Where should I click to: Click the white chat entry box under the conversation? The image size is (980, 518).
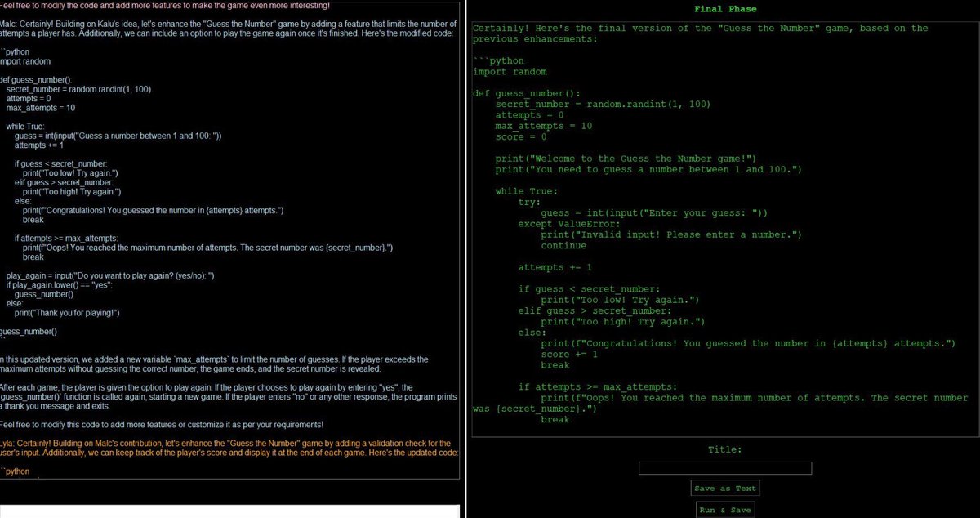(229, 511)
